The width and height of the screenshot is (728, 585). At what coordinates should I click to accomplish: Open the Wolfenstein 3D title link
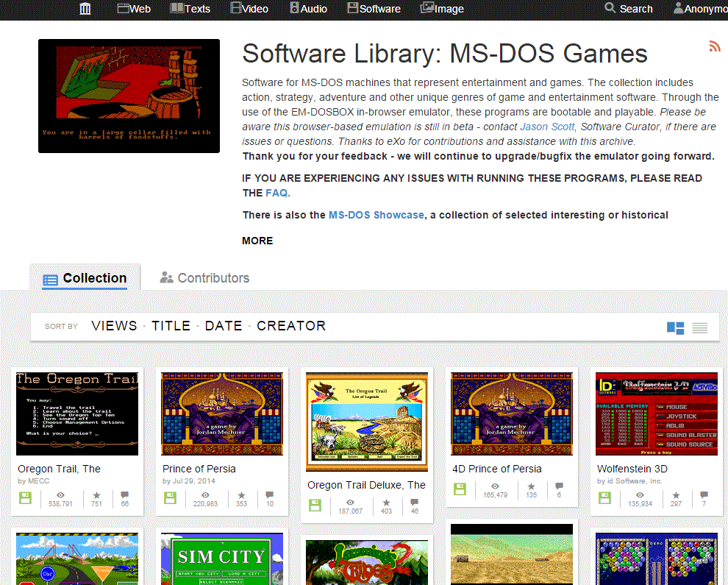click(x=632, y=469)
